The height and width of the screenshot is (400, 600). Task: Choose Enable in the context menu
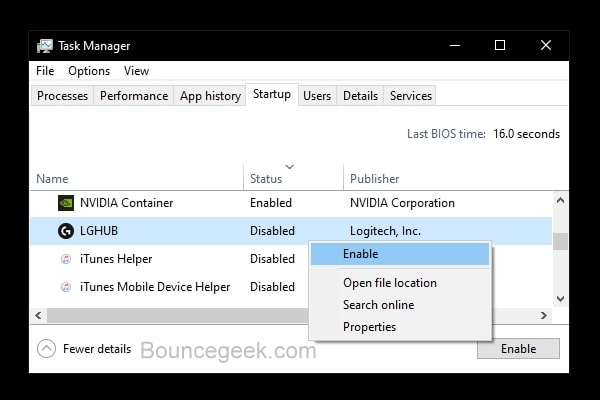pyautogui.click(x=400, y=254)
